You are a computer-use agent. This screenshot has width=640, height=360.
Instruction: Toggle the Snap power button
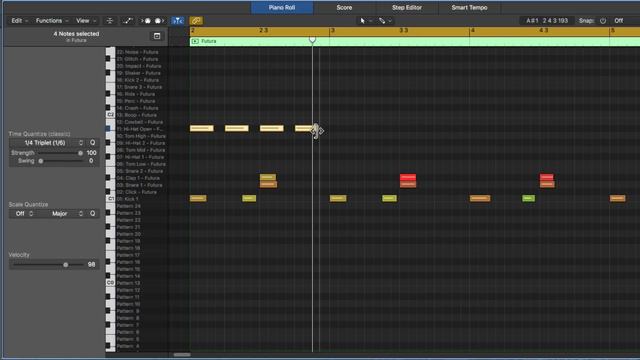pos(603,20)
